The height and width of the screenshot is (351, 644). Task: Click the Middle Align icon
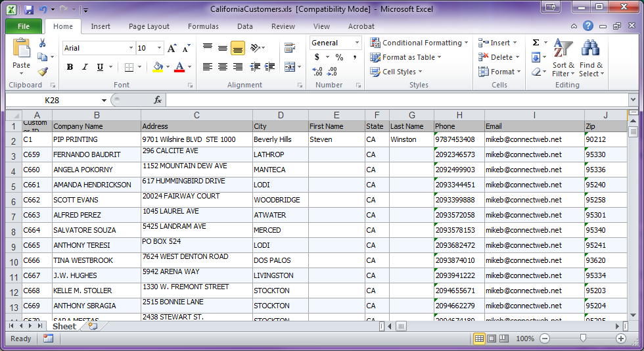223,48
